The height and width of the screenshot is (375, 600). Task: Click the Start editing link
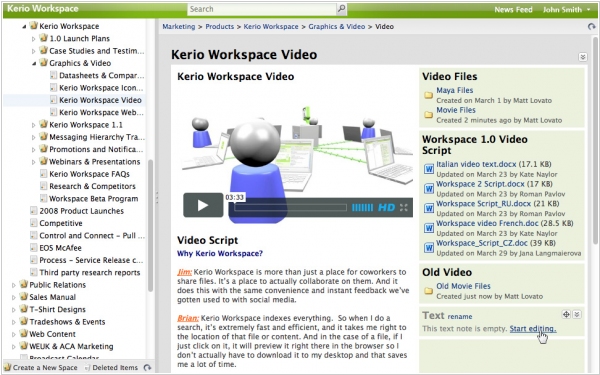[x=533, y=329]
